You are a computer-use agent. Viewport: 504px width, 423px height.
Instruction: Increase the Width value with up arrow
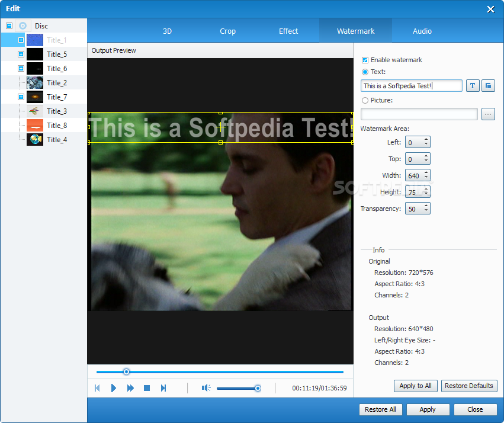pyautogui.click(x=426, y=173)
